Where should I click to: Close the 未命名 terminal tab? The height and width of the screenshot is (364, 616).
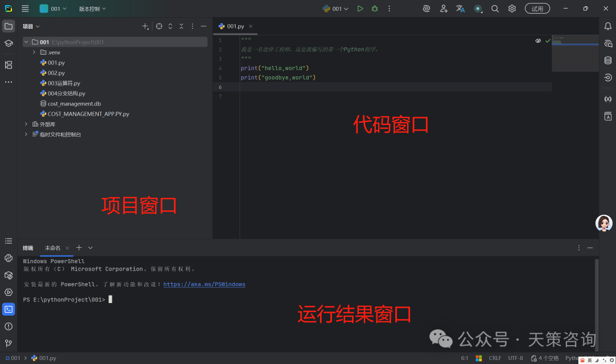pos(67,248)
